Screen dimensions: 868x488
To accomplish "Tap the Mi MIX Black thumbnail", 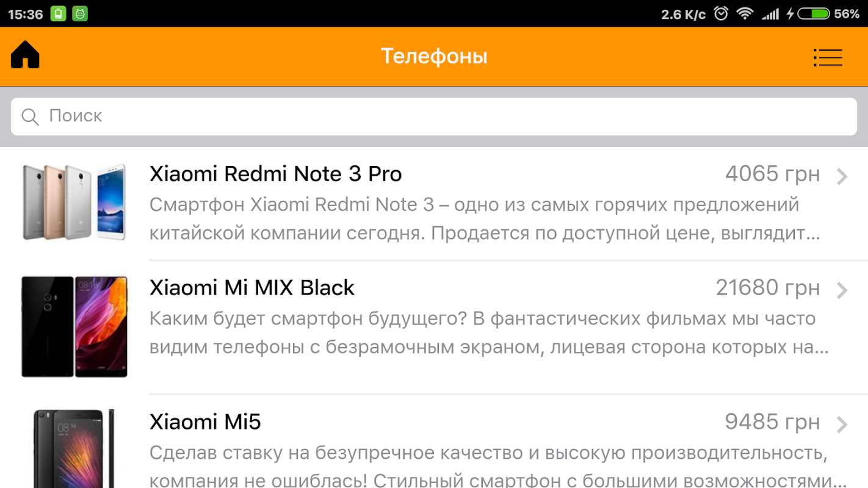I will 74,326.
